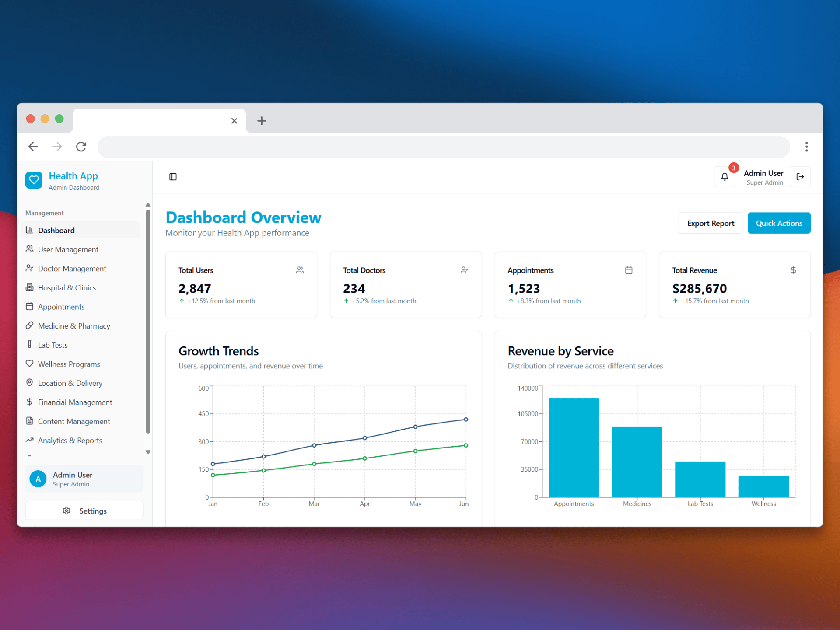This screenshot has width=840, height=630.
Task: Click the logout arrow icon
Action: click(800, 177)
